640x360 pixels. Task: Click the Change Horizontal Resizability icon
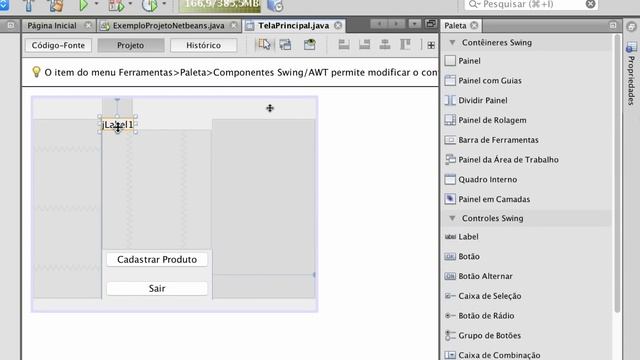point(431,45)
